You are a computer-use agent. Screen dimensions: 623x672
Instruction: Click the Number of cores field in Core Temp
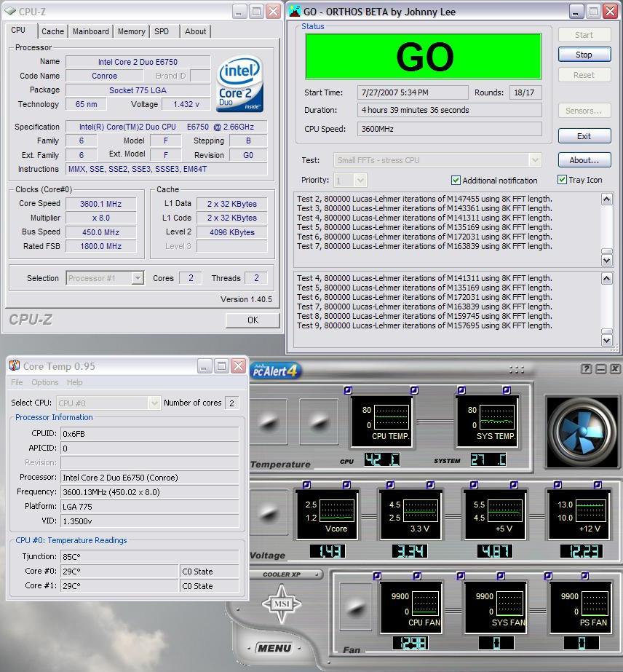click(231, 403)
